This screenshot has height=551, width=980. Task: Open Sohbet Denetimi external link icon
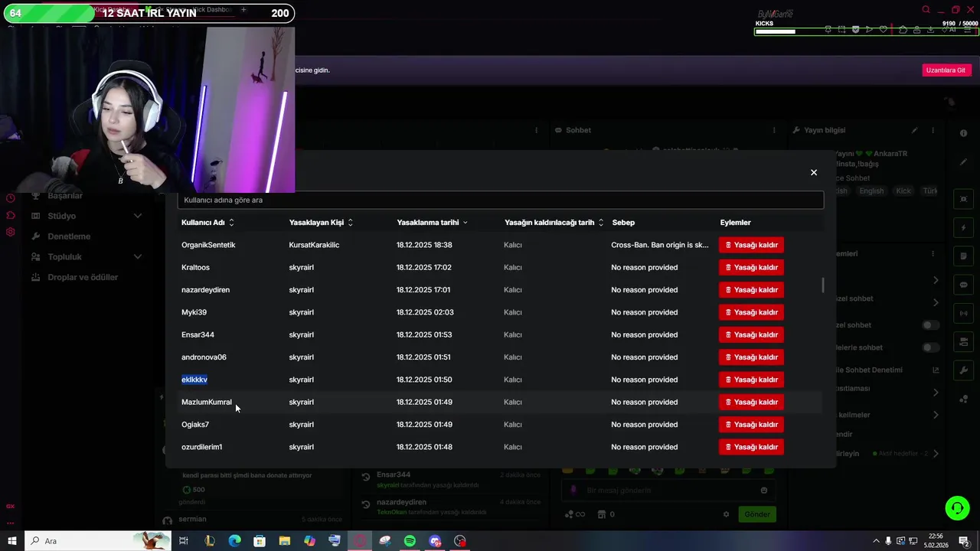tap(936, 370)
